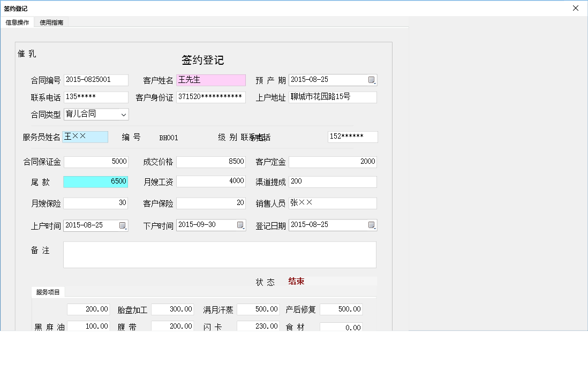Click the 状态 value showing 结束
Image resolution: width=588 pixels, height=379 pixels.
pyautogui.click(x=296, y=281)
